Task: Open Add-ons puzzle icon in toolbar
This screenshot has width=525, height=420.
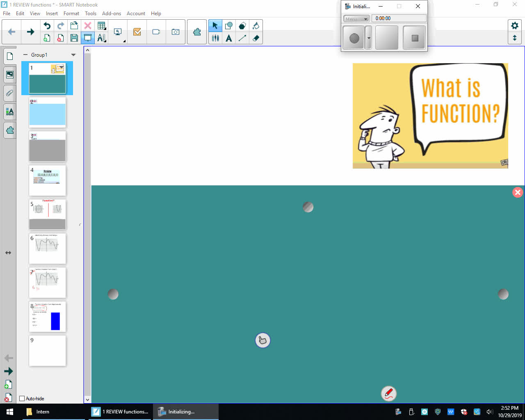Action: (x=197, y=32)
